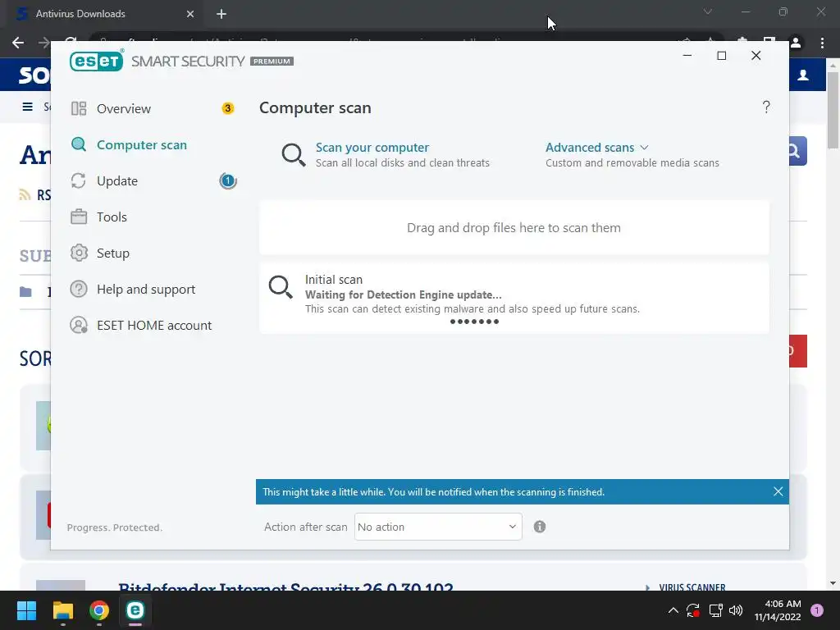840x630 pixels.
Task: Click the Initial scan progress dots
Action: pos(474,322)
